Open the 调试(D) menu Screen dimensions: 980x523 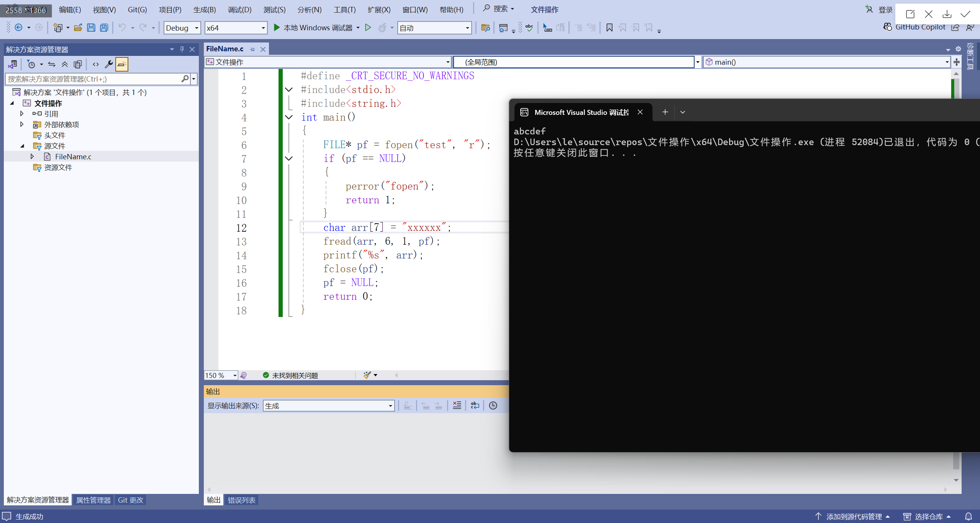tap(239, 10)
